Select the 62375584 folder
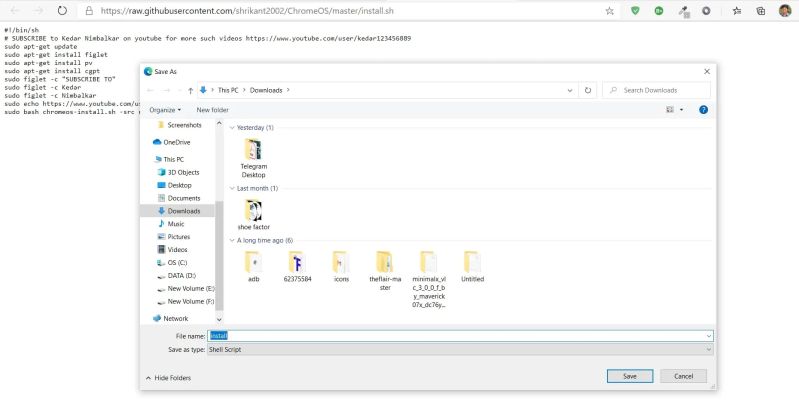Screen dimensions: 799x403 297,266
